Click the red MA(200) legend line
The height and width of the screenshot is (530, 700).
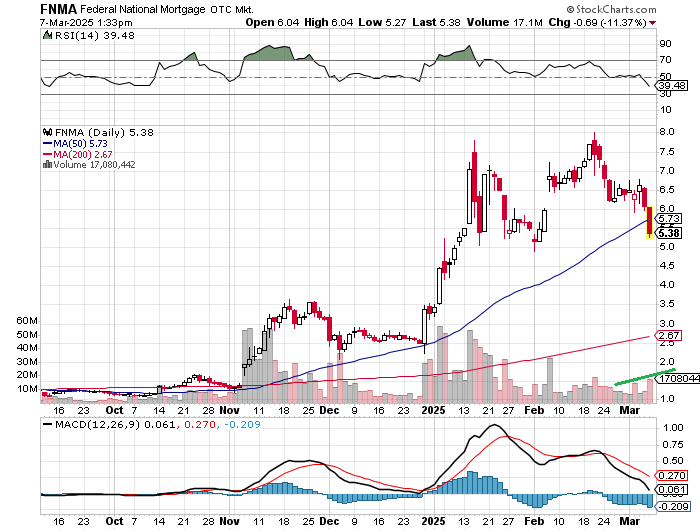click(47, 154)
